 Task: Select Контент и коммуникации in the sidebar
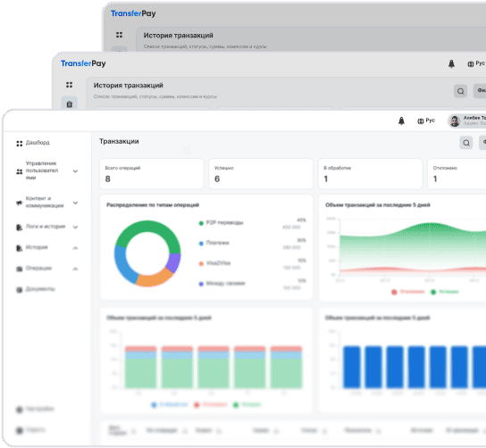coord(39,203)
